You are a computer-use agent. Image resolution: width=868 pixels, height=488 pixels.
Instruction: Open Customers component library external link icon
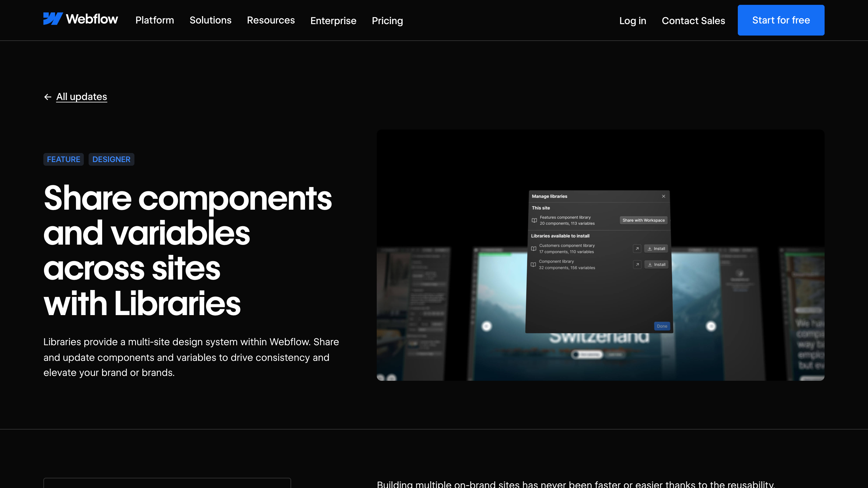click(x=637, y=249)
